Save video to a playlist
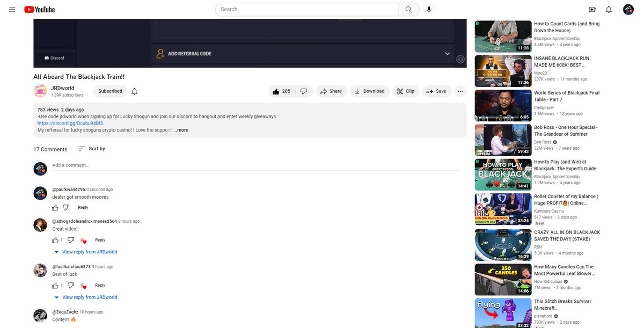 (436, 91)
